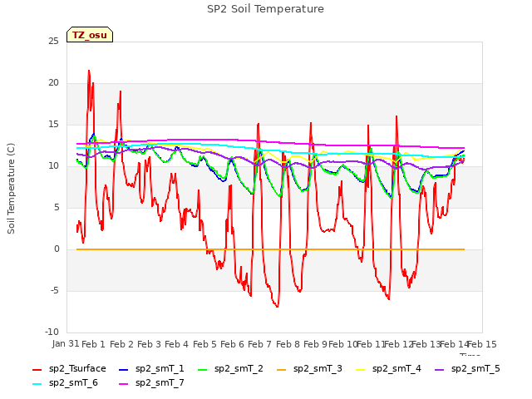
Task: Toggle the sp2_Tsurface legend entry
Action: click(69, 369)
